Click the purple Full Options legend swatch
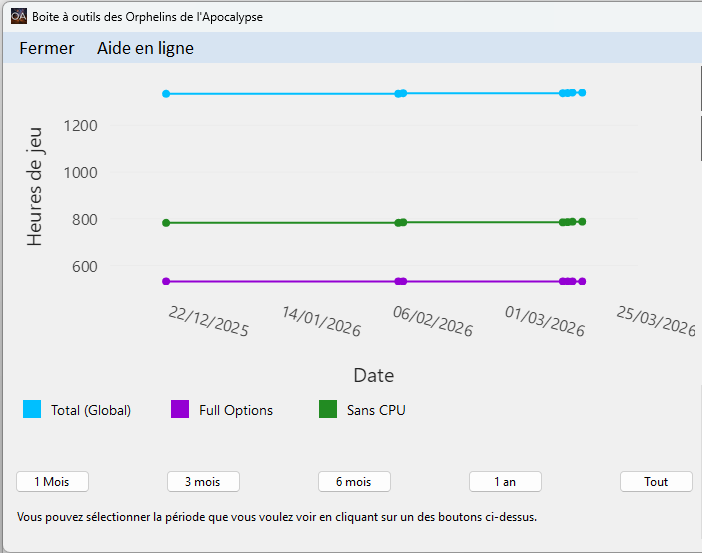Screen dimensions: 702x553 [180, 409]
